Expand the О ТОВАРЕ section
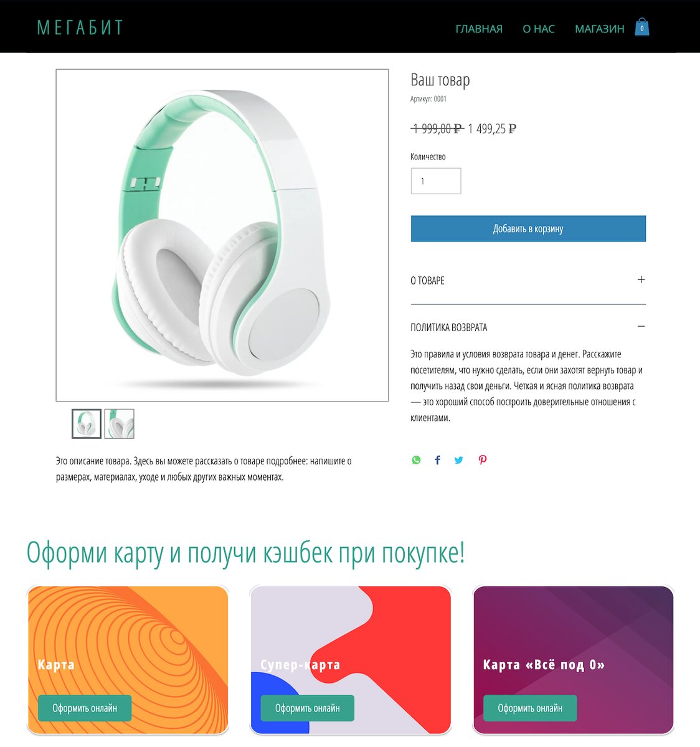The image size is (700, 747). coord(528,280)
